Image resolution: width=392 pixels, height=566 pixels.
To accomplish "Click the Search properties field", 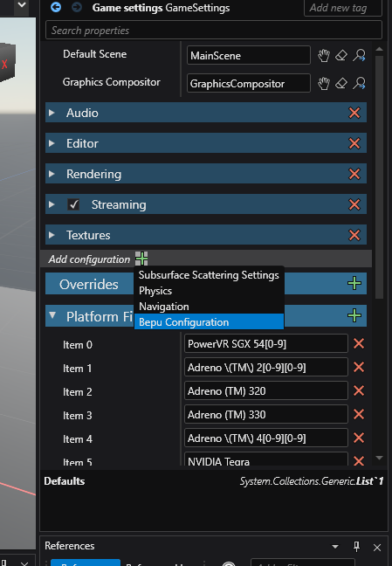I will [214, 30].
